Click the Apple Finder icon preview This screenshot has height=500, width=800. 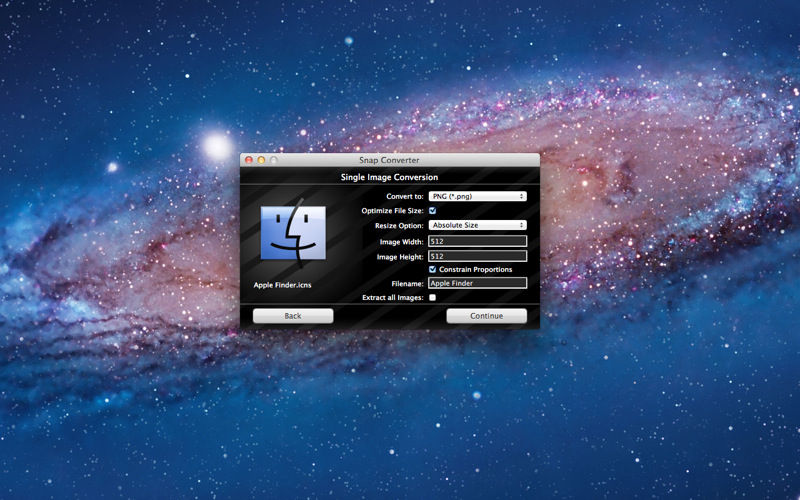(293, 232)
